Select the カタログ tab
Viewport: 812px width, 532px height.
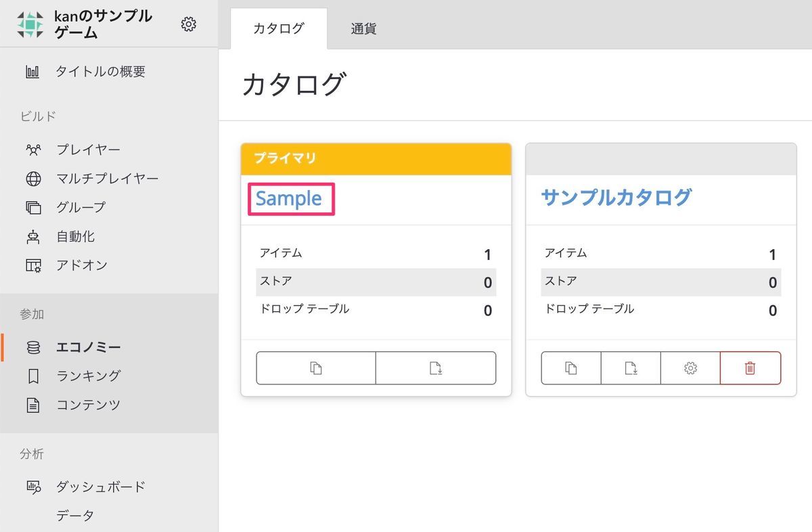pyautogui.click(x=277, y=28)
